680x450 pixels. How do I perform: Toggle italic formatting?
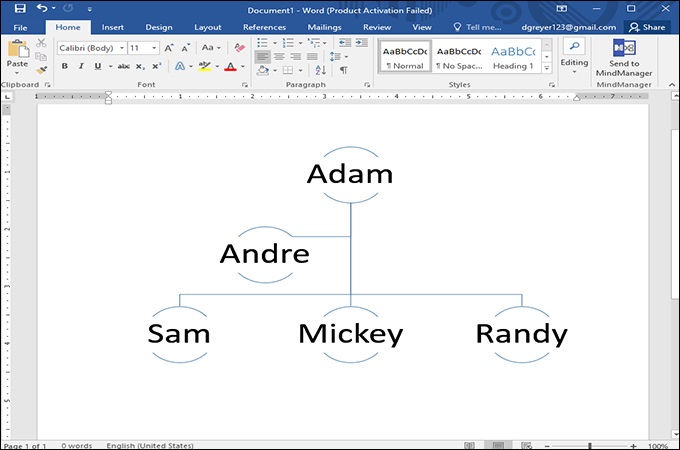click(81, 66)
